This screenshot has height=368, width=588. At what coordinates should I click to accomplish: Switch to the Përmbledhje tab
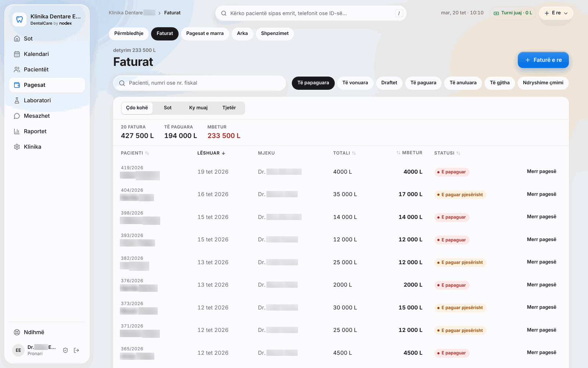pyautogui.click(x=129, y=33)
